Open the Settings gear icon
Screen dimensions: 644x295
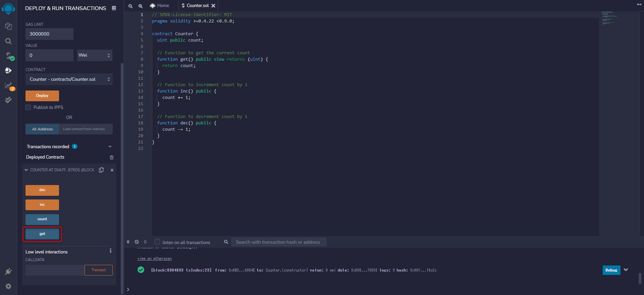tap(8, 286)
